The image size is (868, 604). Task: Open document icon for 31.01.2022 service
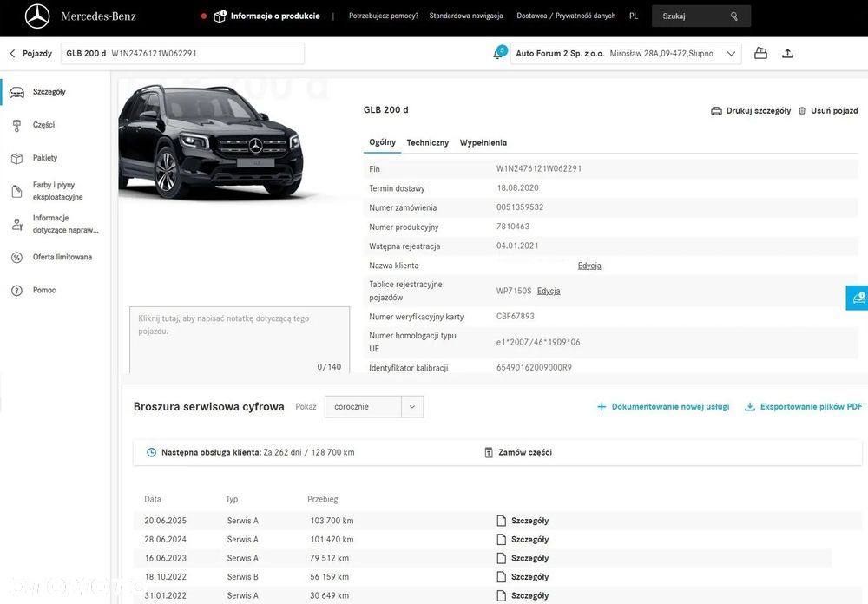pyautogui.click(x=502, y=595)
